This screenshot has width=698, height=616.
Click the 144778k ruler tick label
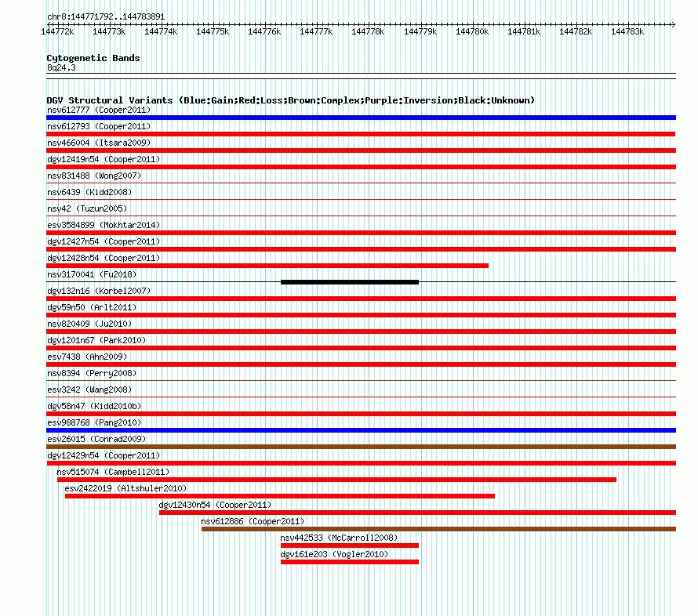(368, 31)
